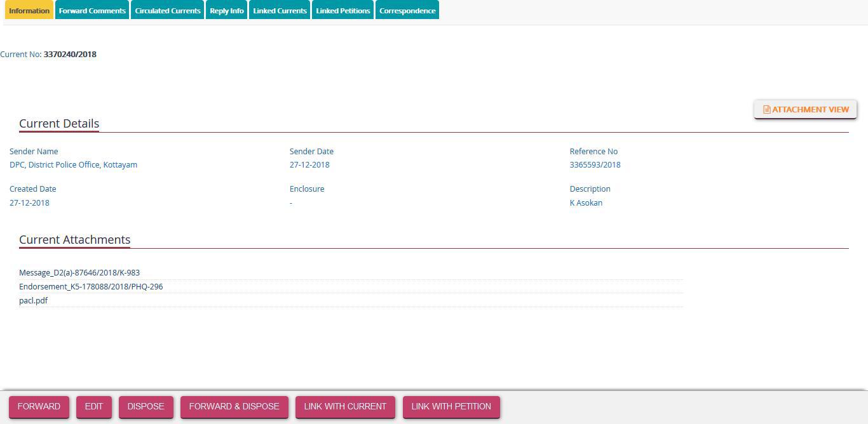Switch to Forward Comments tab
The width and height of the screenshot is (868, 424).
tap(92, 10)
